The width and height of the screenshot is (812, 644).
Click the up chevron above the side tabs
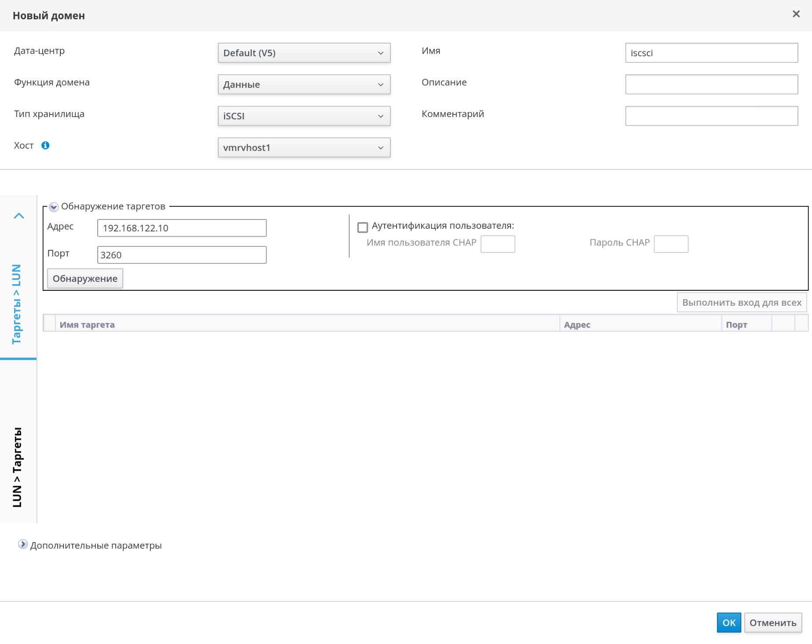tap(19, 216)
